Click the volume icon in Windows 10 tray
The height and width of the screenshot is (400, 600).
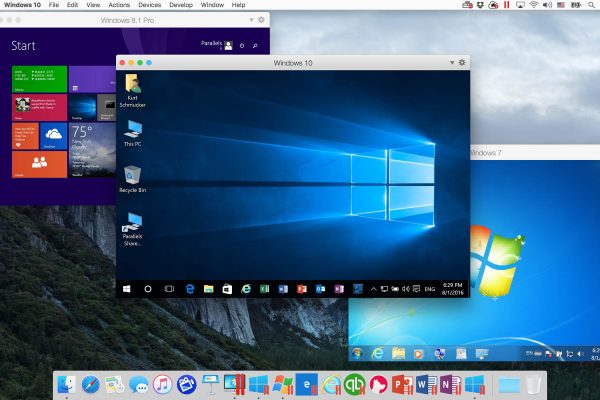406,289
